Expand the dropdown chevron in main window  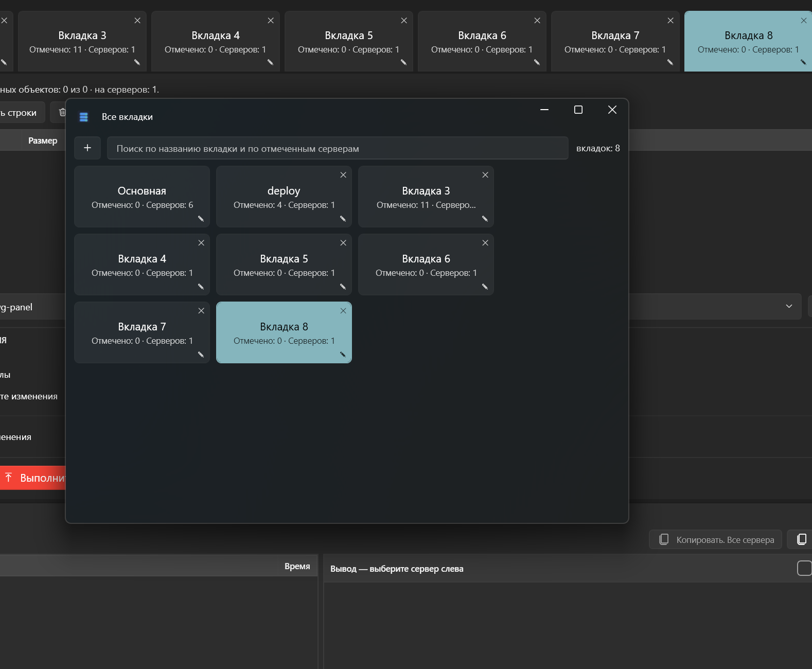(789, 306)
